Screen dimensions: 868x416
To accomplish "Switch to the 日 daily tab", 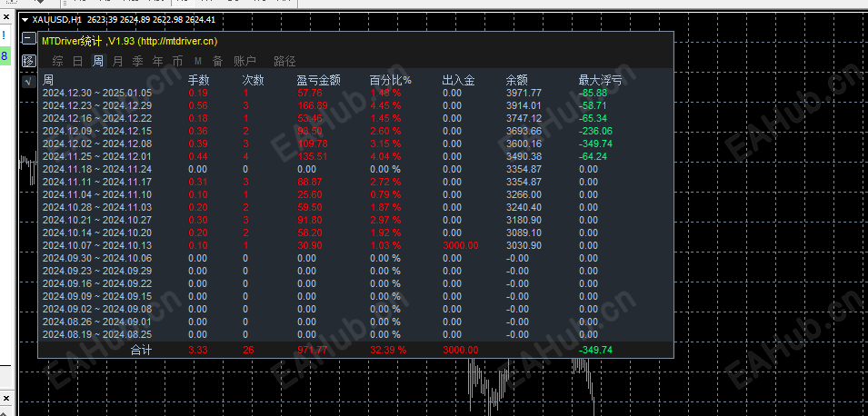I will pos(78,61).
